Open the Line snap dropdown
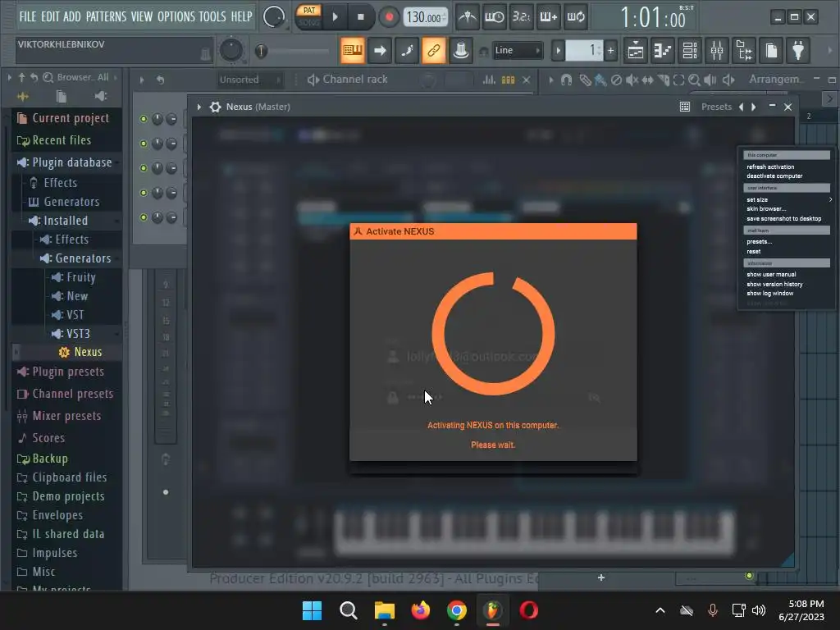 point(517,50)
